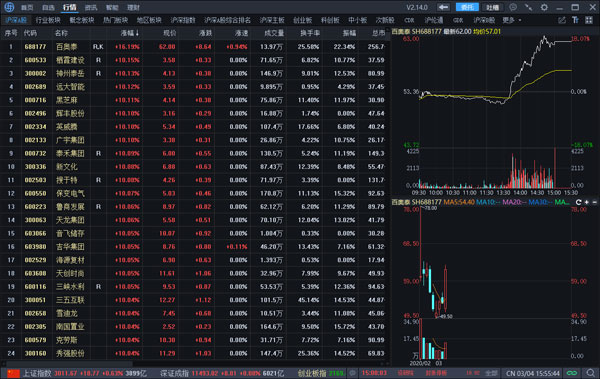Image resolution: width=600 pixels, height=379 pixels.
Task: Click 深证成指 in status bar
Action: 174,373
